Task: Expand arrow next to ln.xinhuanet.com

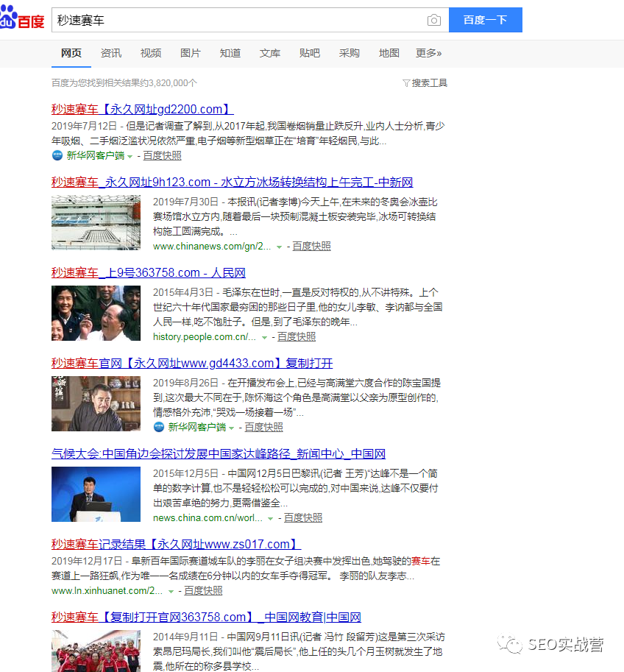Action: 171,592
